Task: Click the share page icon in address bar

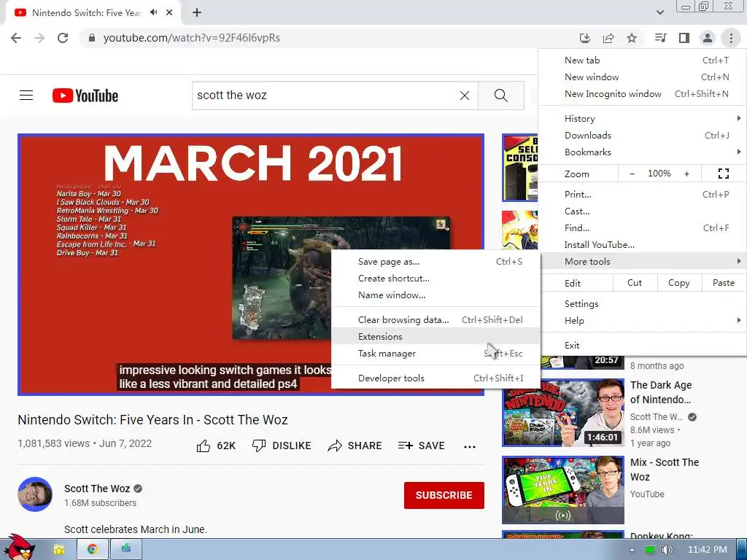Action: click(x=608, y=38)
